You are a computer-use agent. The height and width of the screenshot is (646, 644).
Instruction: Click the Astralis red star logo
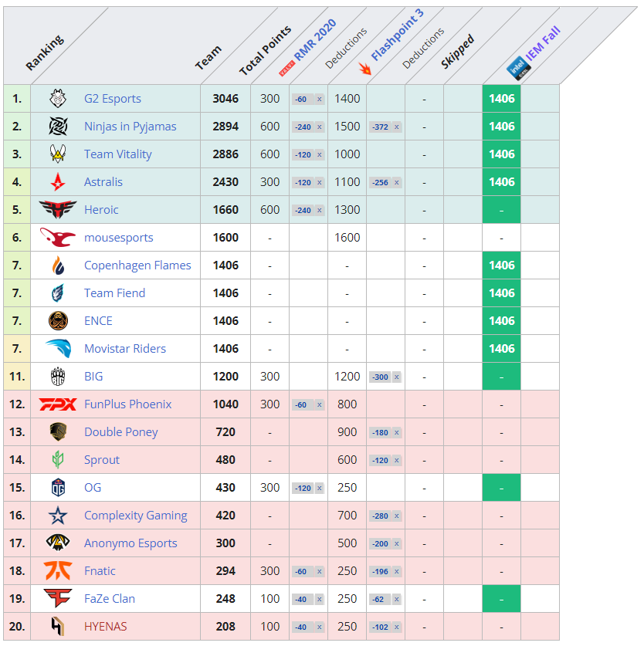coord(58,181)
